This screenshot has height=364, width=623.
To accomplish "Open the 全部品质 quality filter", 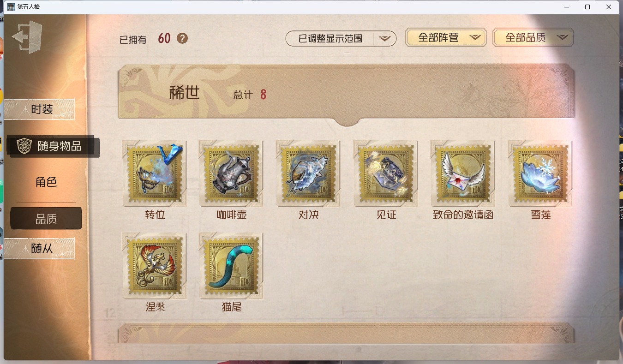I will [533, 38].
